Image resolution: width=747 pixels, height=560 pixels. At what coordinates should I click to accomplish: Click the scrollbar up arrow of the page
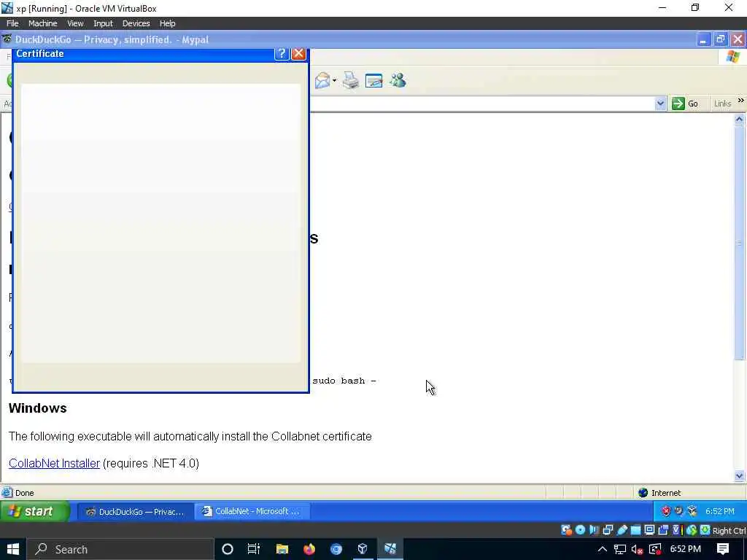[740, 120]
